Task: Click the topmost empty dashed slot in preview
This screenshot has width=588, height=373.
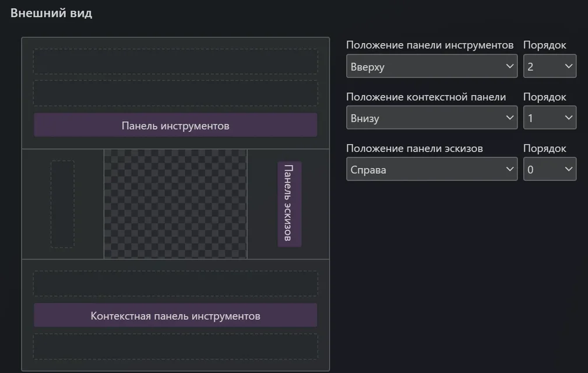Action: (x=175, y=61)
